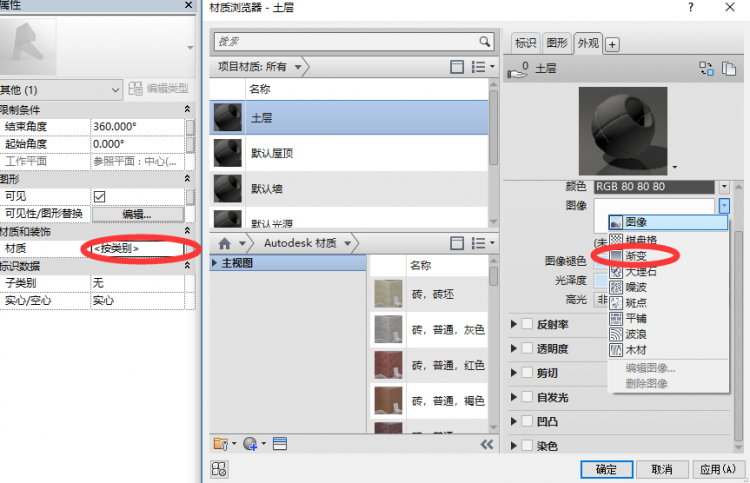Click the add appearance asset plus icon
This screenshot has width=750, height=483.
click(x=613, y=44)
